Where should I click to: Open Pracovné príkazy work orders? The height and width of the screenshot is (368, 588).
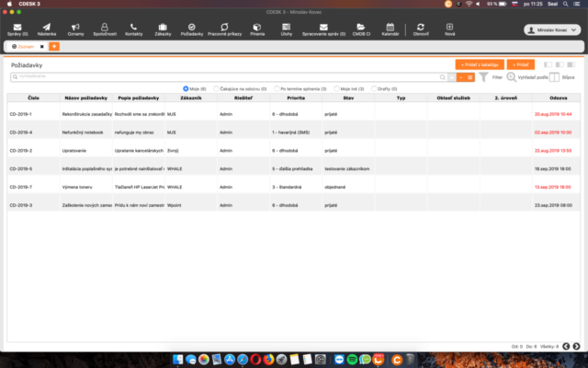[224, 29]
